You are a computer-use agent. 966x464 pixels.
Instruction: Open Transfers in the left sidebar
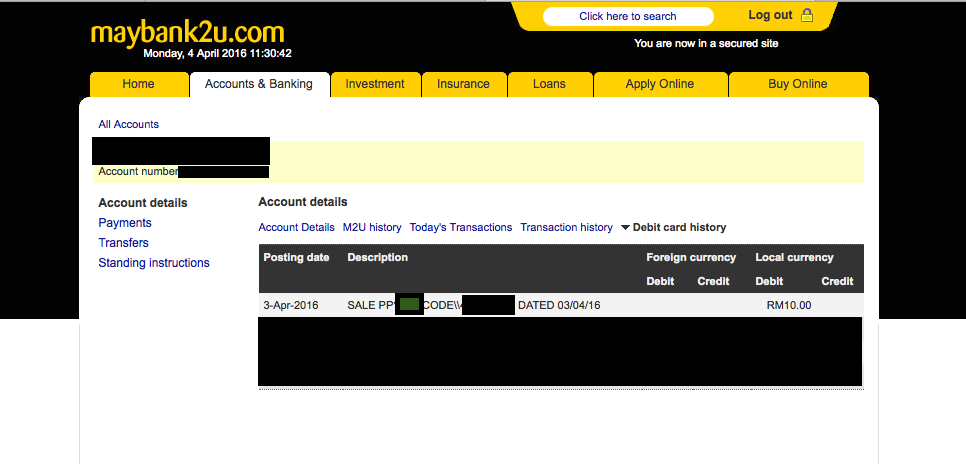124,243
